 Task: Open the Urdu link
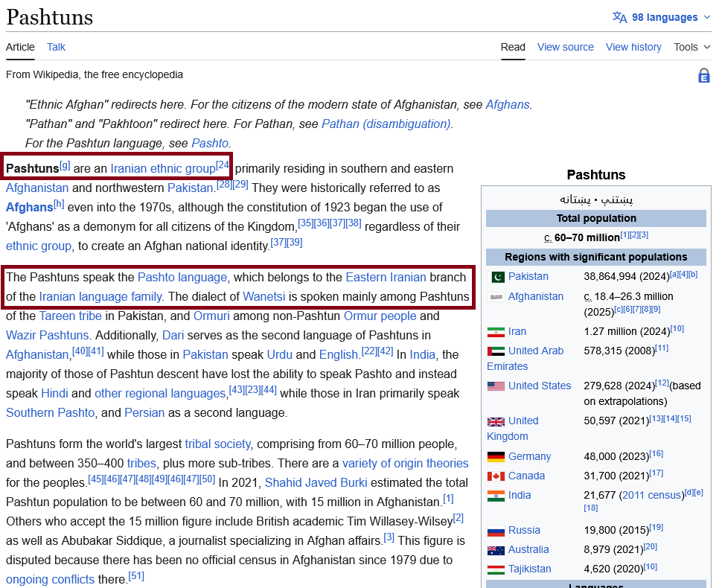280,354
